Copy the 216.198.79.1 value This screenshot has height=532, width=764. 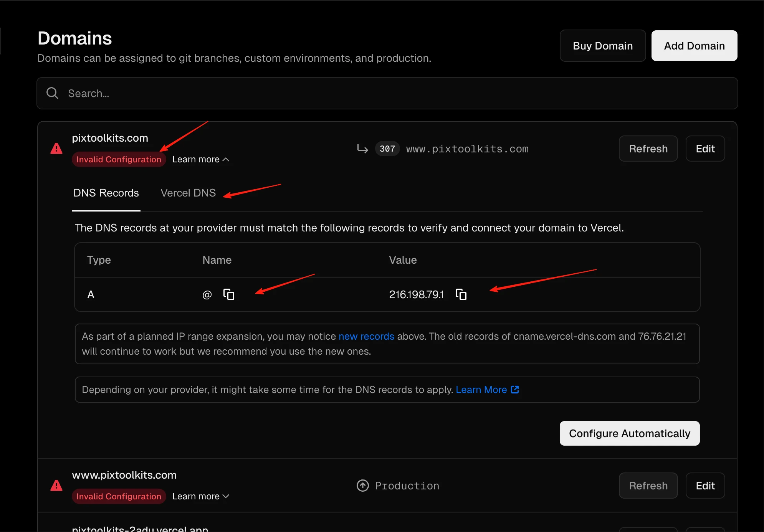[x=461, y=294]
